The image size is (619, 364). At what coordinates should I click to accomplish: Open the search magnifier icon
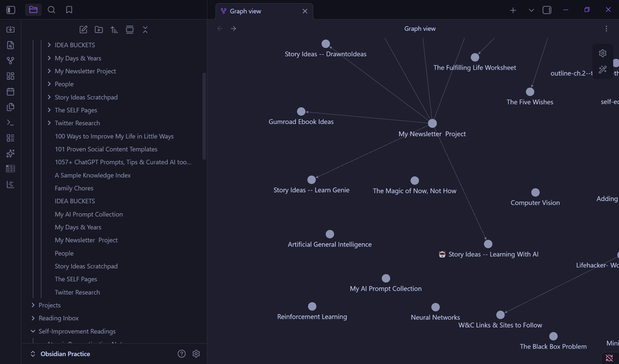pos(51,10)
